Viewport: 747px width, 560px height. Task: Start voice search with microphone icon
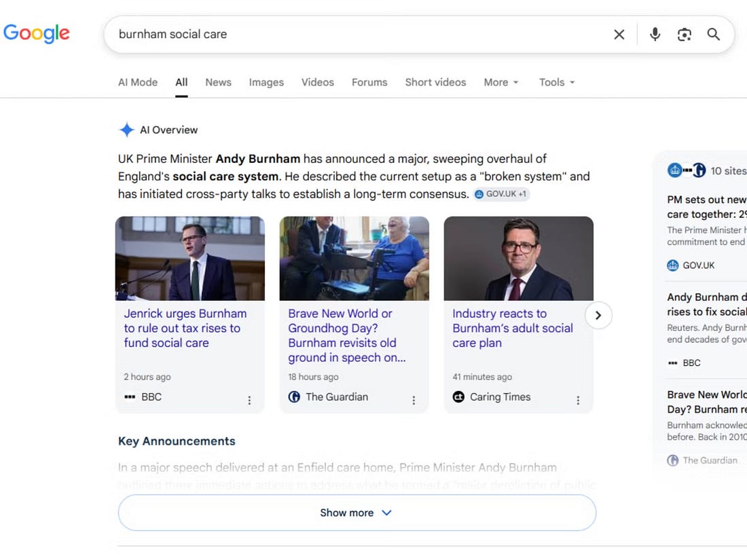coord(655,35)
